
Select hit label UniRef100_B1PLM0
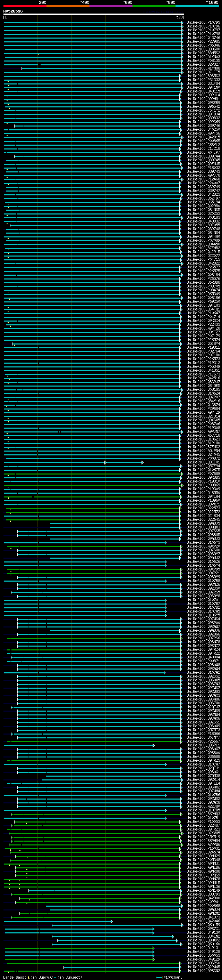203,443
